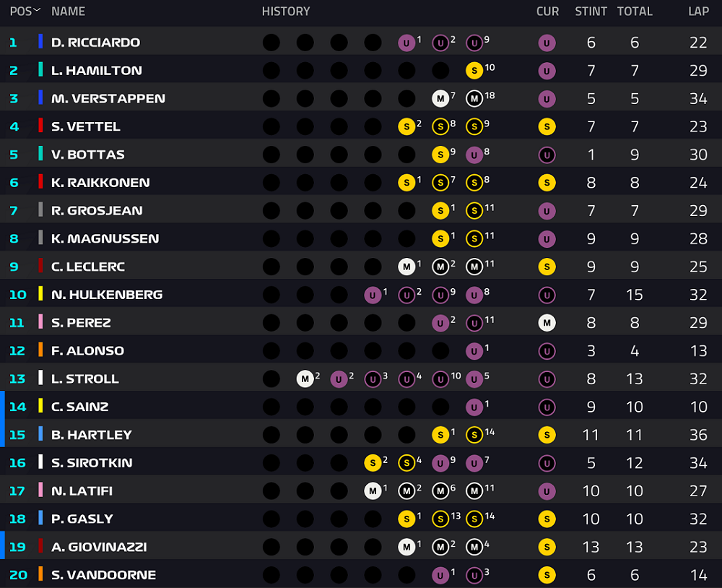Click Gasly's soft tyre icon with 13 laps
Screen dimensions: 722x588
coord(440,519)
